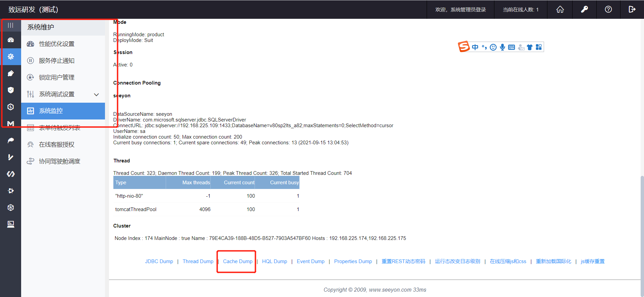Expand the 系统调试设置 submenu chevron
Image resolution: width=644 pixels, height=297 pixels.
(97, 95)
